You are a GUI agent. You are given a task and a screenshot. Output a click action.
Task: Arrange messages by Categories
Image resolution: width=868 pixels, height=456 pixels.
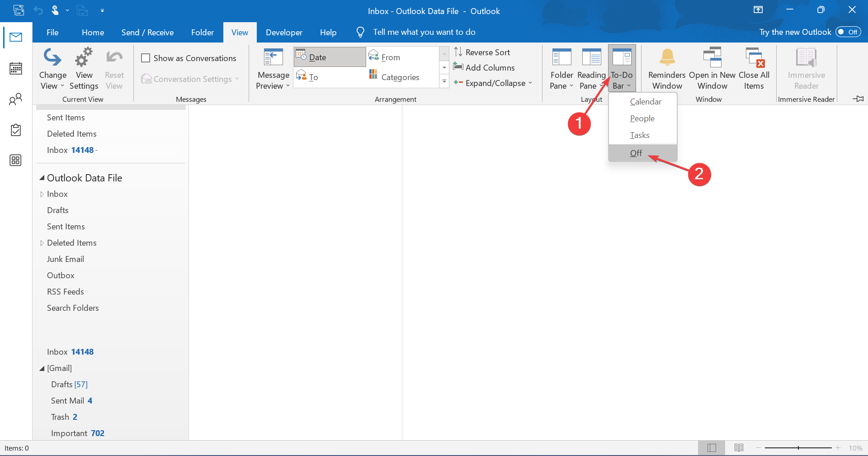(402, 77)
